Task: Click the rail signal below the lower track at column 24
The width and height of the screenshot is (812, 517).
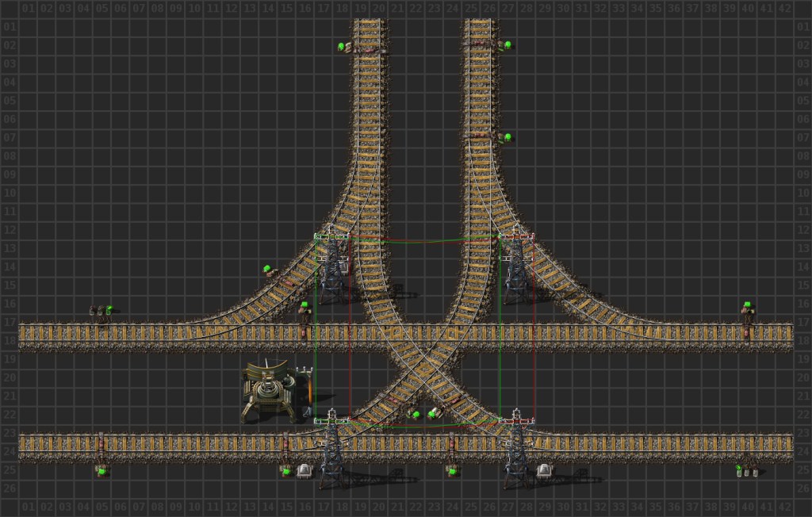Action: (452, 470)
